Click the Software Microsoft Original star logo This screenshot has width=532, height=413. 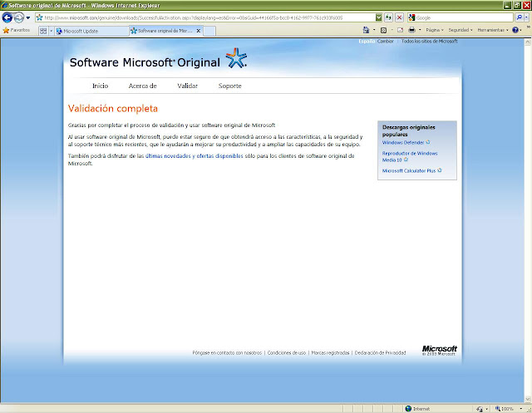point(236,58)
